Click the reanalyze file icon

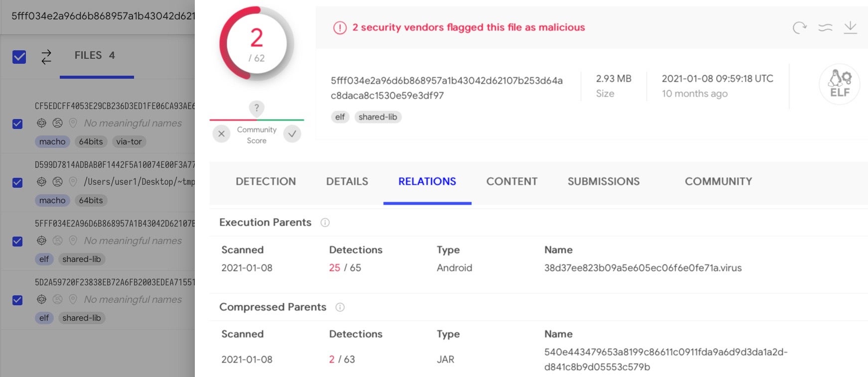(800, 28)
